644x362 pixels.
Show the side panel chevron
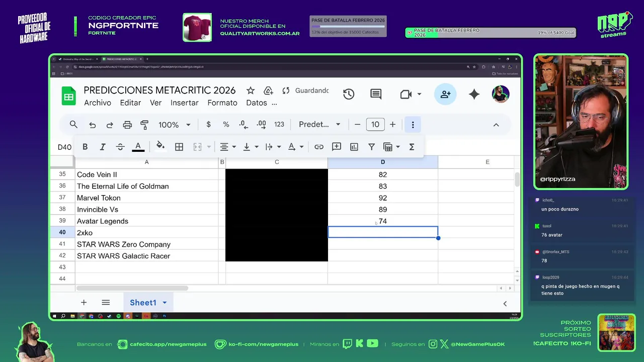505,303
